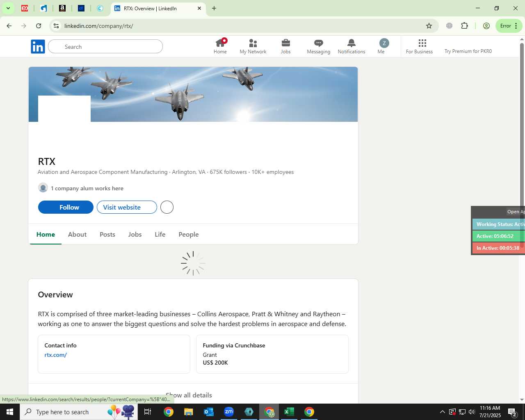Select the Home tab of RTX page
The width and height of the screenshot is (525, 420).
point(46,235)
